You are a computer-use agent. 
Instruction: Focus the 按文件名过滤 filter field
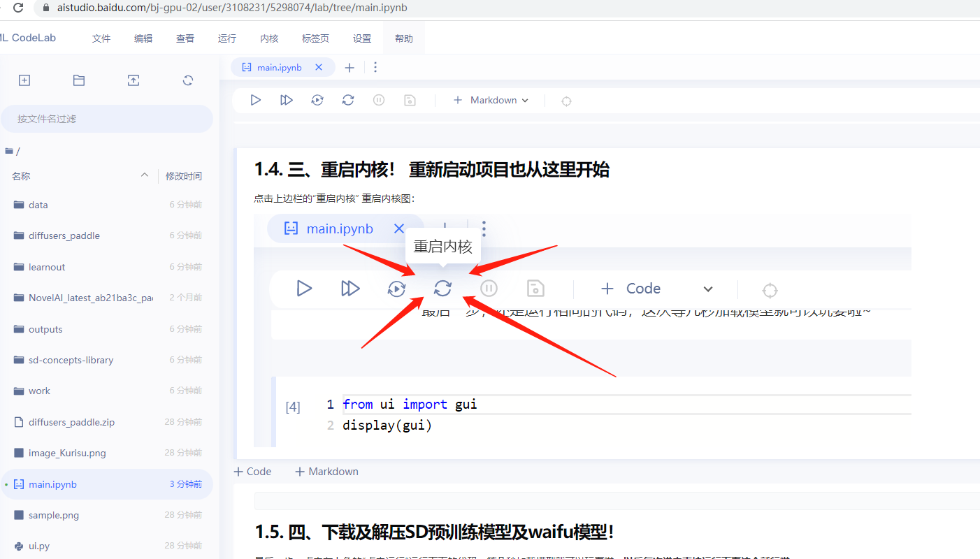click(106, 119)
